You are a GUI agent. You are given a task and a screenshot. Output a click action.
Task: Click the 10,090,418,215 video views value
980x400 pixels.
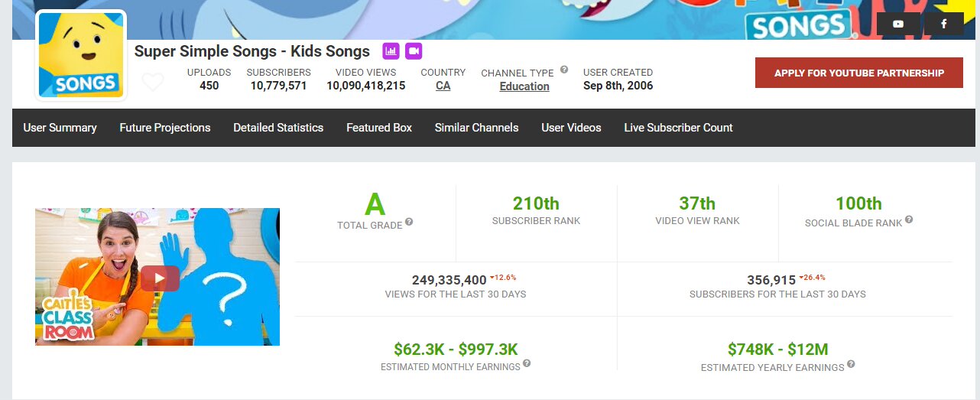click(x=366, y=86)
